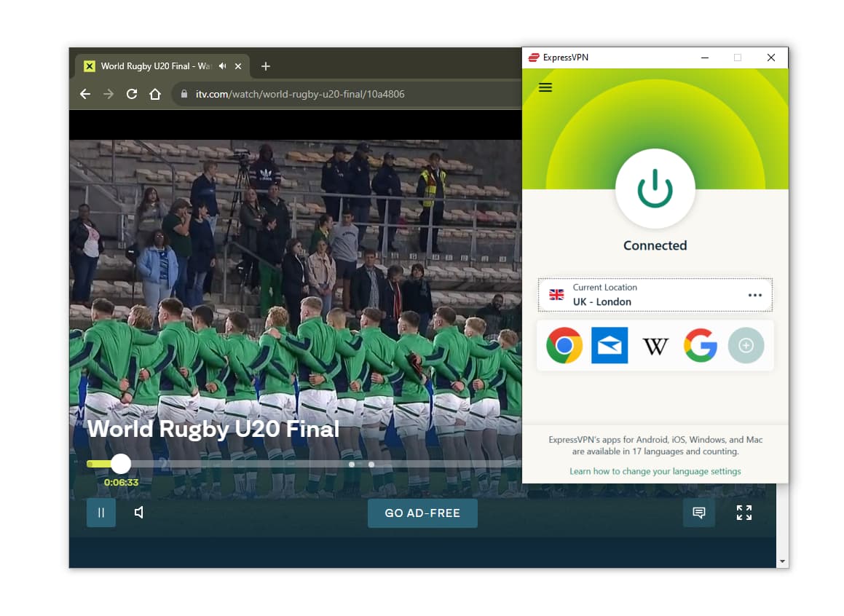Close the World Rugby U20 Final tab
The width and height of the screenshot is (844, 616).
point(238,66)
